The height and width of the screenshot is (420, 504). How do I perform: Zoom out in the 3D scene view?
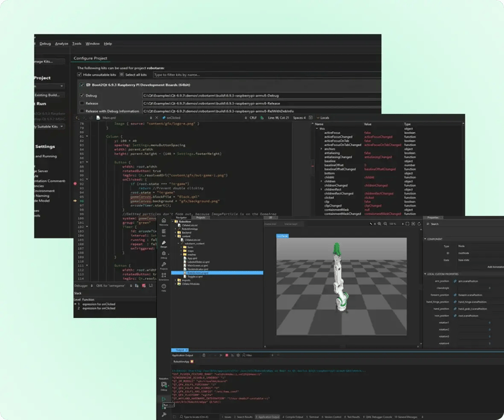pyautogui.click(x=385, y=224)
